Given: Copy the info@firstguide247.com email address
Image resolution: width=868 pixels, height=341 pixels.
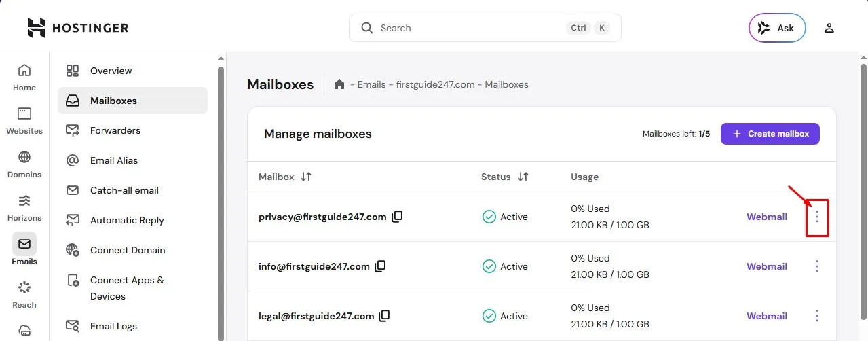Looking at the screenshot, I should (x=380, y=266).
